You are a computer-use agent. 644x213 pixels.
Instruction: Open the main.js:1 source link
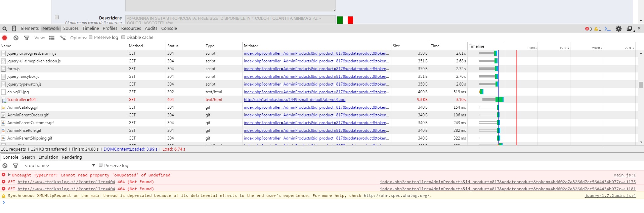(625, 175)
